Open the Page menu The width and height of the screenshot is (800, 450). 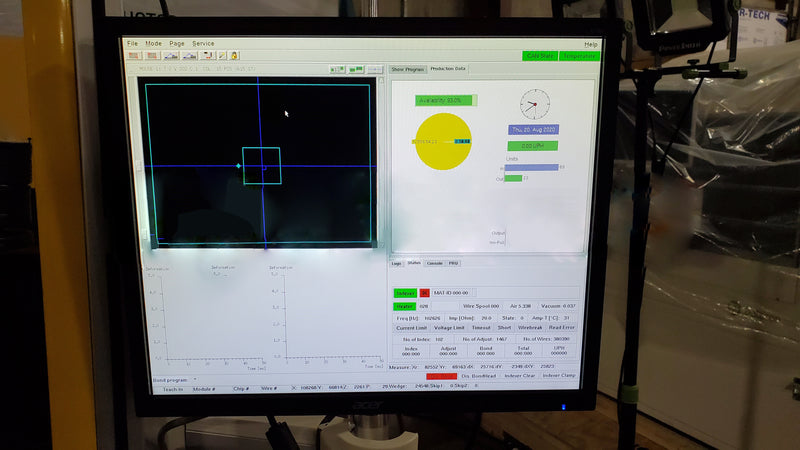point(177,43)
